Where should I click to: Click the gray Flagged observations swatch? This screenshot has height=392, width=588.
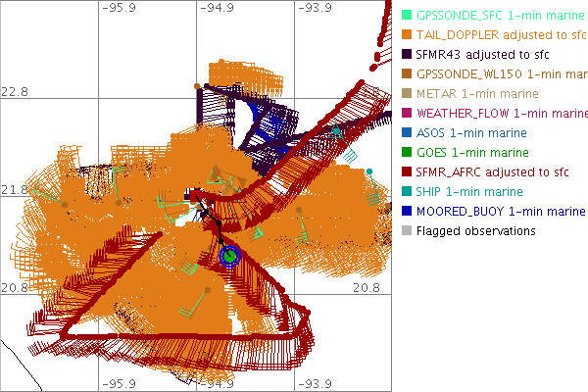407,231
